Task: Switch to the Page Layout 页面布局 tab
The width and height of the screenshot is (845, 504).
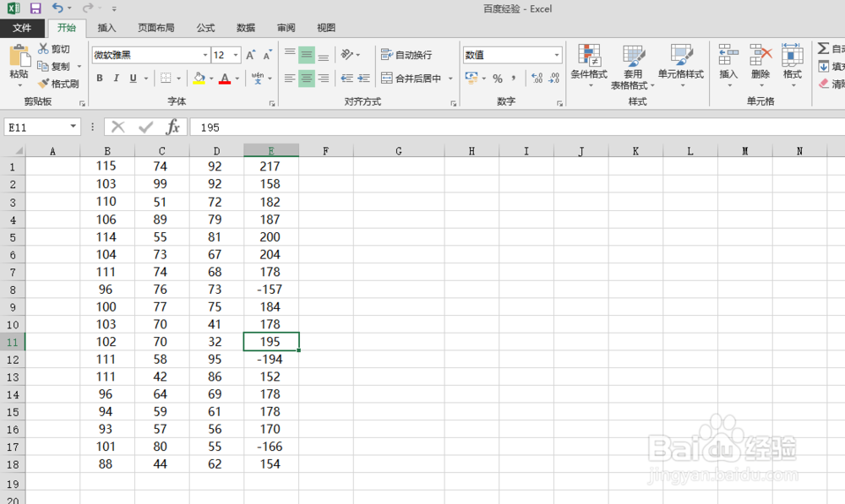Action: (156, 28)
